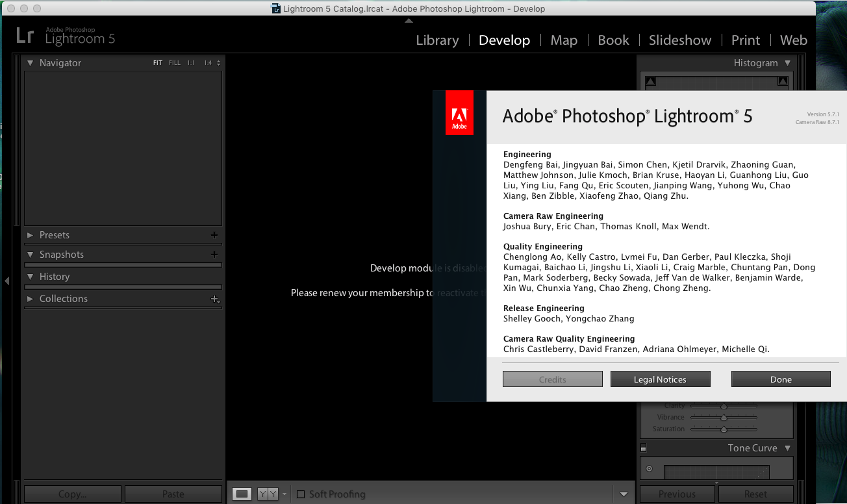Toggle highlight clipping triangle in Histogram
847x504 pixels.
[783, 81]
